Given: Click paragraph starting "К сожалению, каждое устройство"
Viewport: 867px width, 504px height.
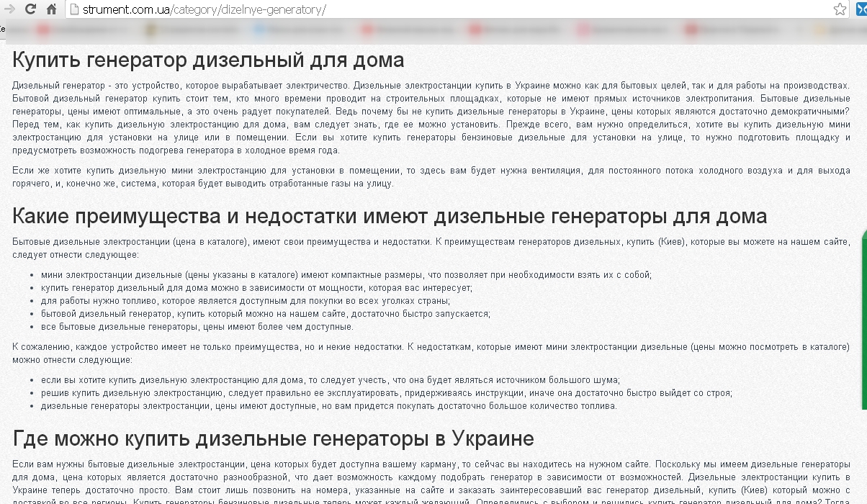Looking at the screenshot, I should coord(431,353).
